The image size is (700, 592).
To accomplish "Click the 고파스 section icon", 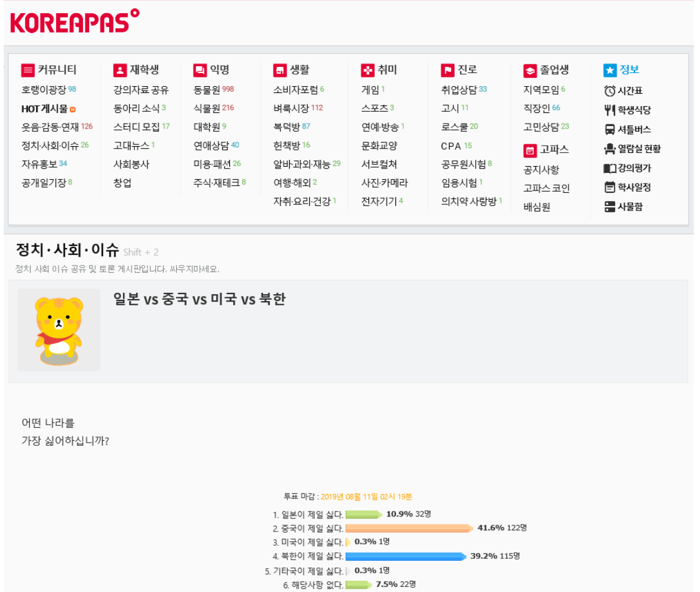I will click(x=530, y=150).
